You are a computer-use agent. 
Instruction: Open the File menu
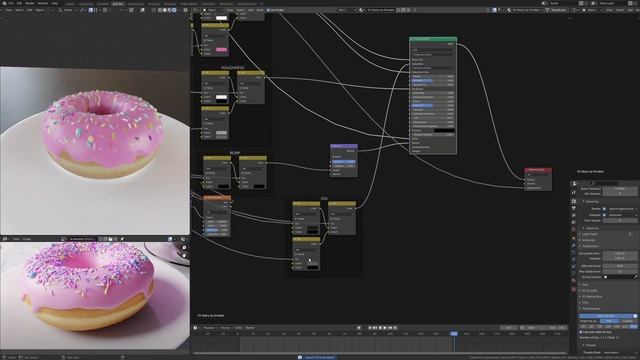coord(11,3)
